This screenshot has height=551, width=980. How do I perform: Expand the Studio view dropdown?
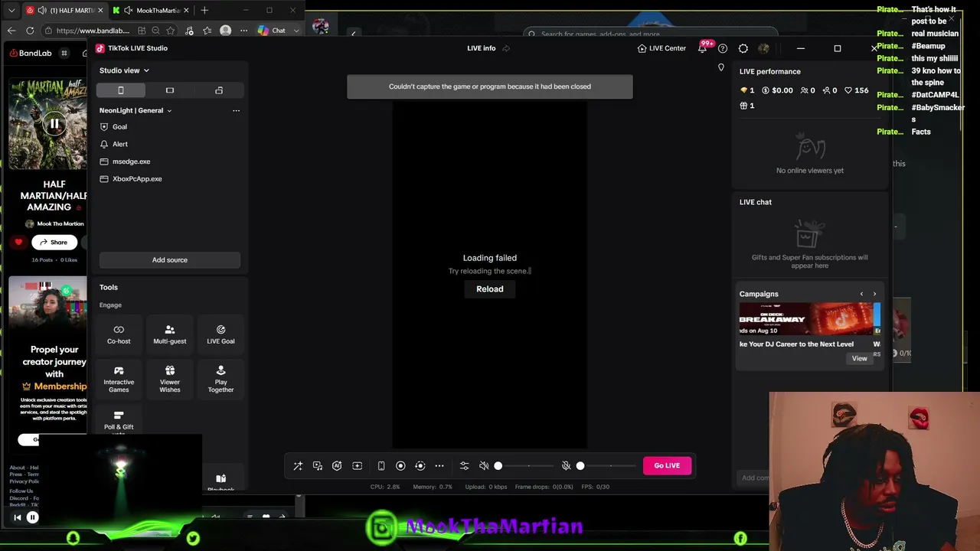(124, 70)
